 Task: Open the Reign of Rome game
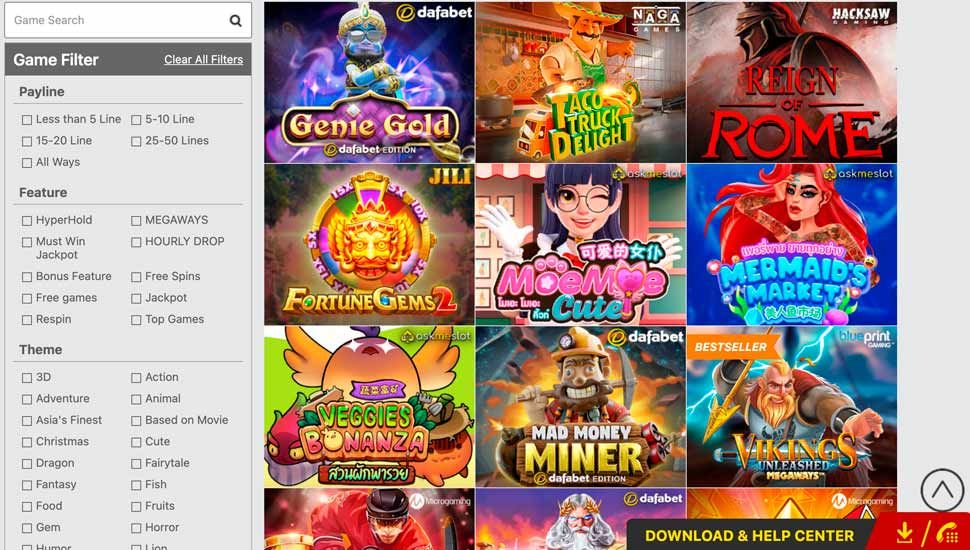tap(792, 82)
